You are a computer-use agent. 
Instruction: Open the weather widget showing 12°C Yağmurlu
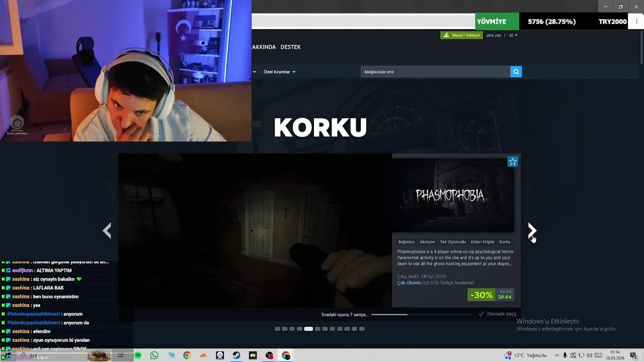point(526,355)
